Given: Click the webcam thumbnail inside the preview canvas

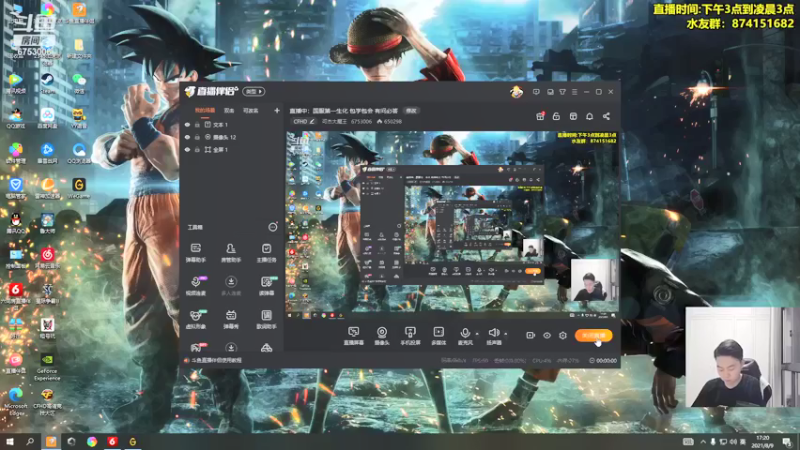Looking at the screenshot, I should [x=593, y=280].
